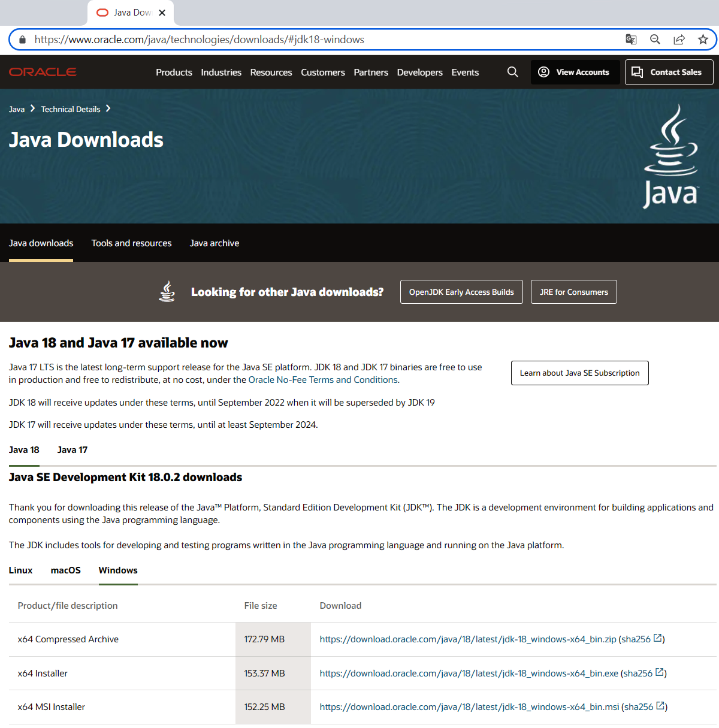
Task: Bookmark this page with the star icon
Action: [x=703, y=40]
